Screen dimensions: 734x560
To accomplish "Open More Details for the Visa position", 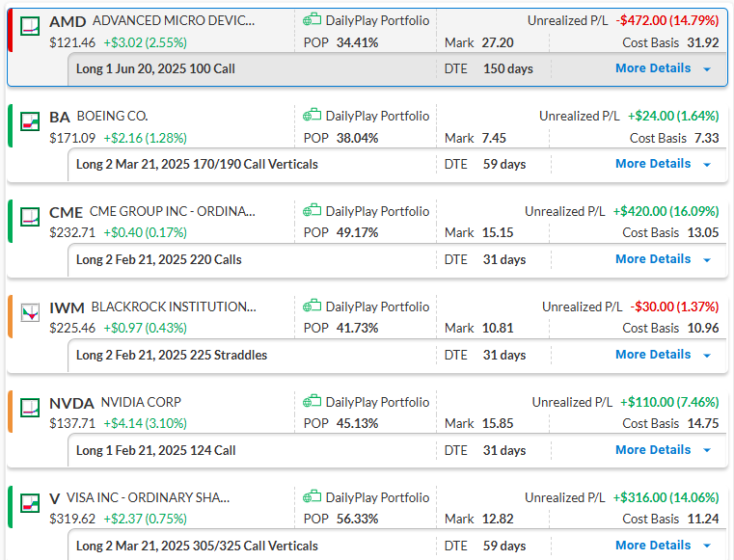I will coord(653,546).
